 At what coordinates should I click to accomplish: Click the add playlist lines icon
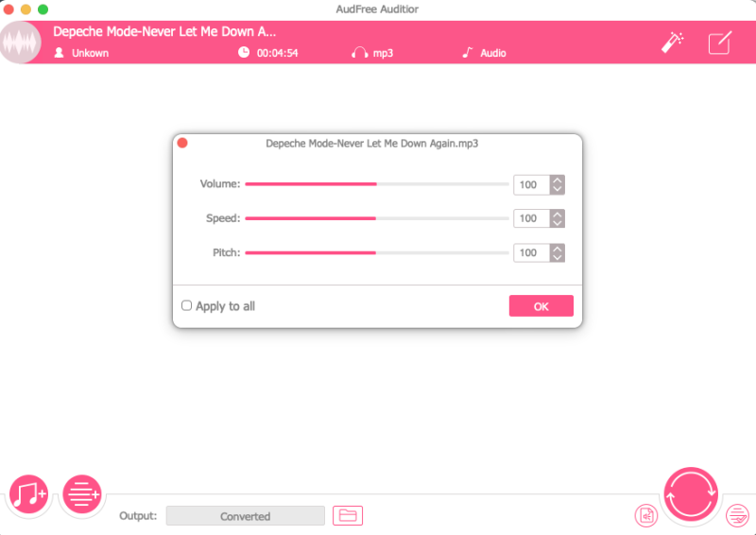82,494
